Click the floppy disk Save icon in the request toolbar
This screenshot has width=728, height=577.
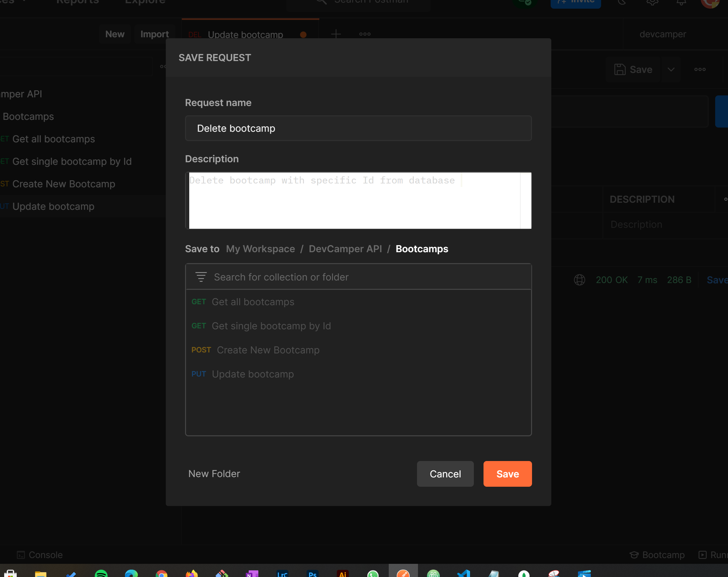(x=620, y=69)
